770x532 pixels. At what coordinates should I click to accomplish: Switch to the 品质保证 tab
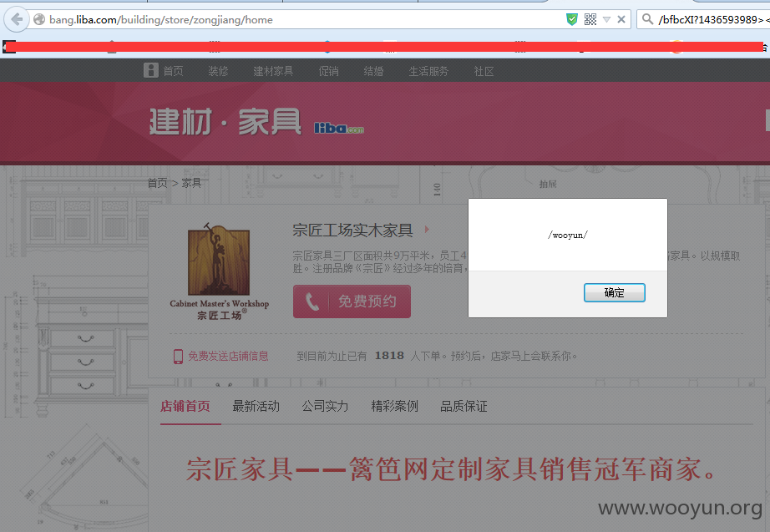coord(464,406)
